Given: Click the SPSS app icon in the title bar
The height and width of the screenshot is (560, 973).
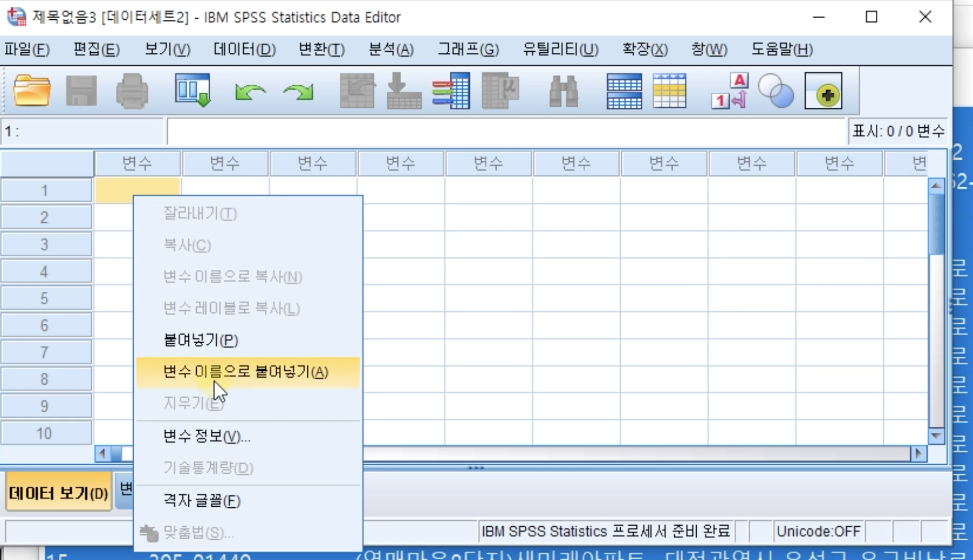Looking at the screenshot, I should pyautogui.click(x=16, y=17).
